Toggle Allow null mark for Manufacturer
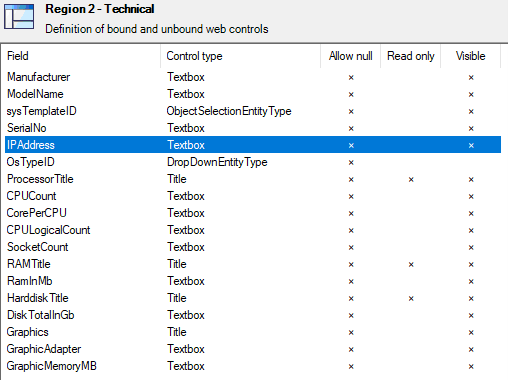Image resolution: width=508 pixels, height=380 pixels. pyautogui.click(x=351, y=78)
